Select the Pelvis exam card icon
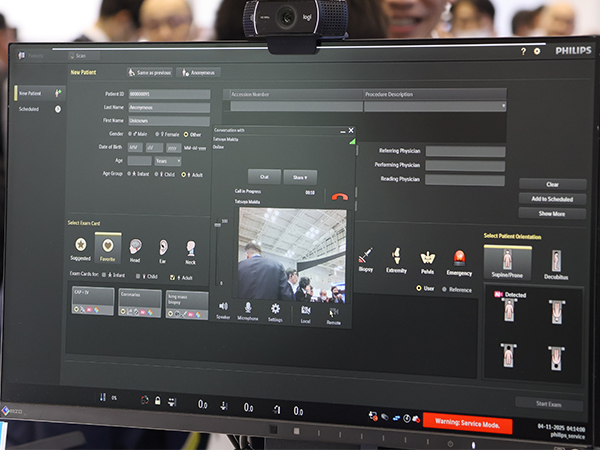Image resolution: width=600 pixels, height=450 pixels. point(428,260)
